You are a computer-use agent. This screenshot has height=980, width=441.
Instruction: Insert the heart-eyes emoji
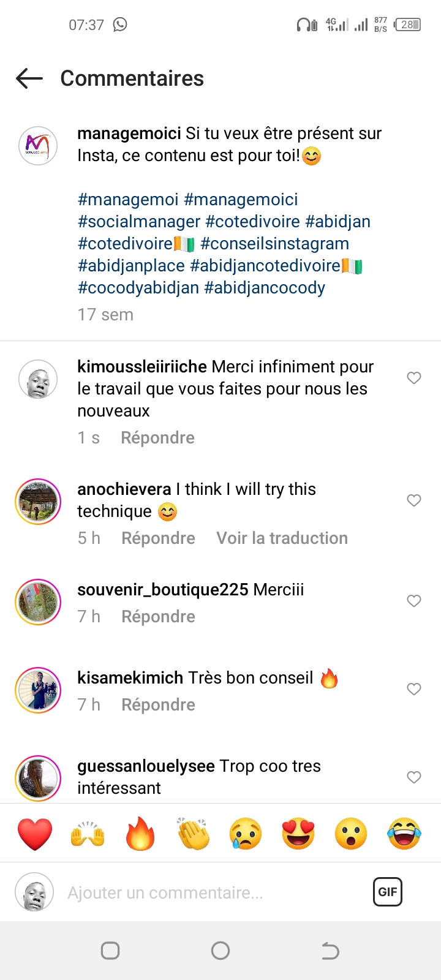click(298, 834)
